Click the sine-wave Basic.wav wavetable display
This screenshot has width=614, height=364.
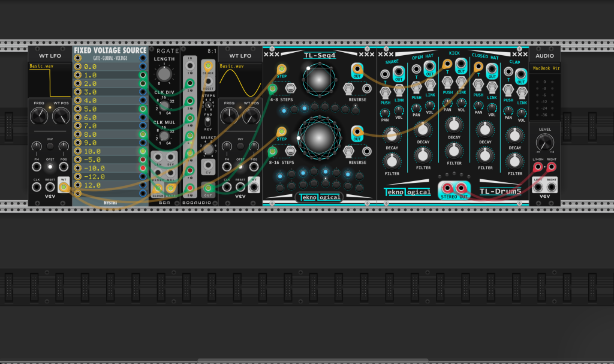pos(240,80)
